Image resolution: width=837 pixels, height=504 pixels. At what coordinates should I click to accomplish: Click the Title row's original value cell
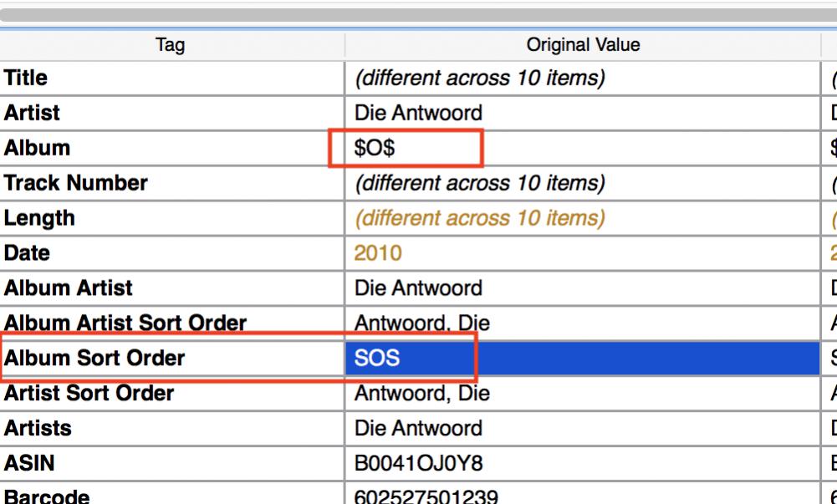pos(479,79)
